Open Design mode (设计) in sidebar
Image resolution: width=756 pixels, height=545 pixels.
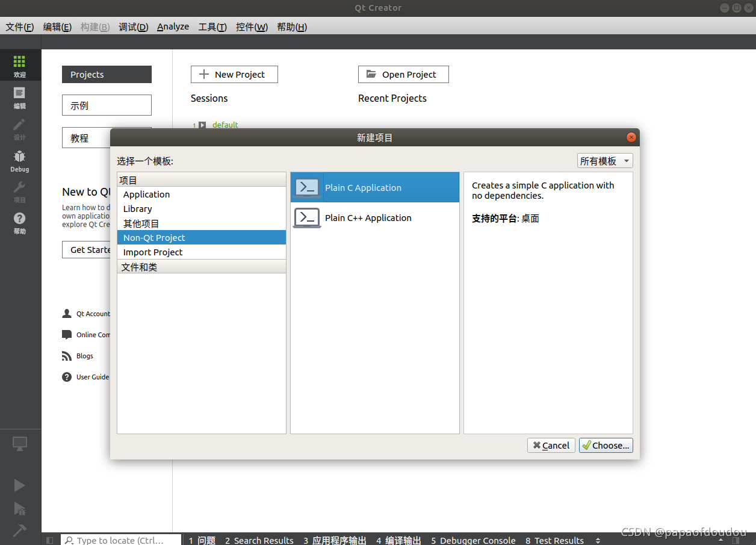20,129
